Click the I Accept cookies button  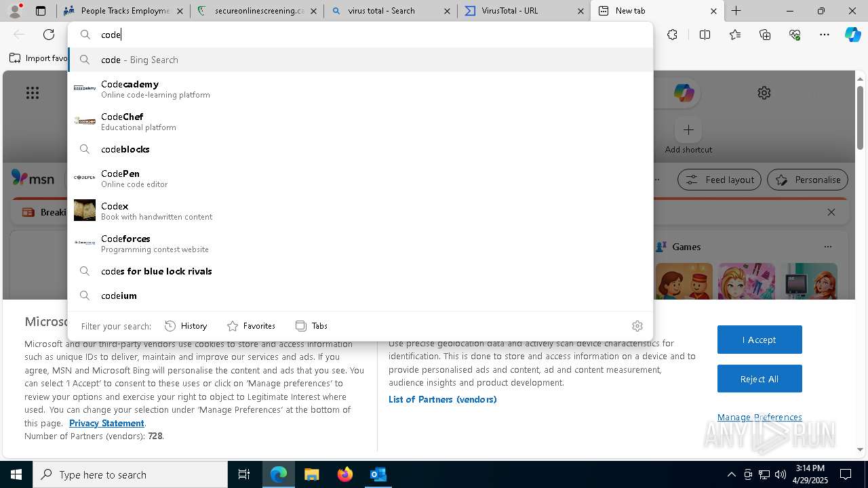pyautogui.click(x=759, y=340)
